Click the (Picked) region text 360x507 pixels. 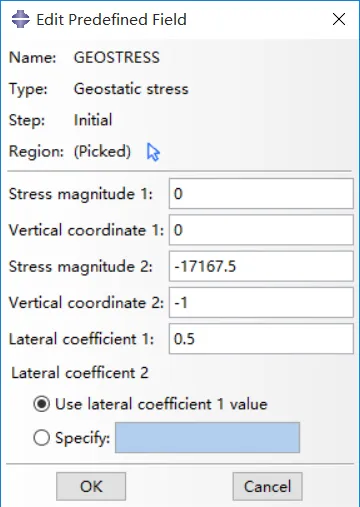(x=102, y=151)
